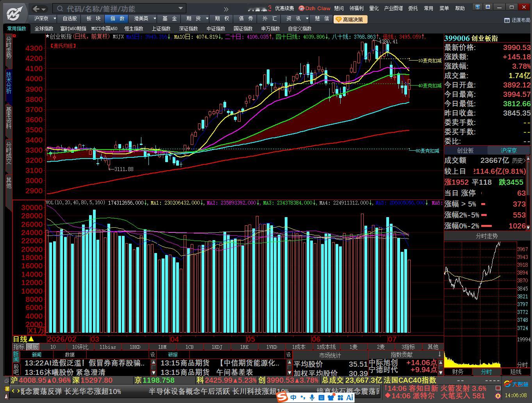Viewport: 532px width, 403px height.
Task: Switch to the 1KDJ template tab
Action: (x=217, y=347)
